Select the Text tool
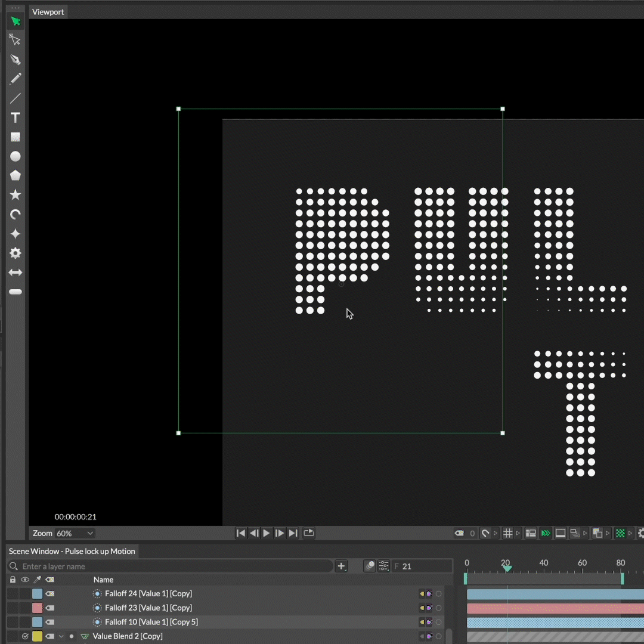Image resolution: width=644 pixels, height=644 pixels. pyautogui.click(x=16, y=117)
